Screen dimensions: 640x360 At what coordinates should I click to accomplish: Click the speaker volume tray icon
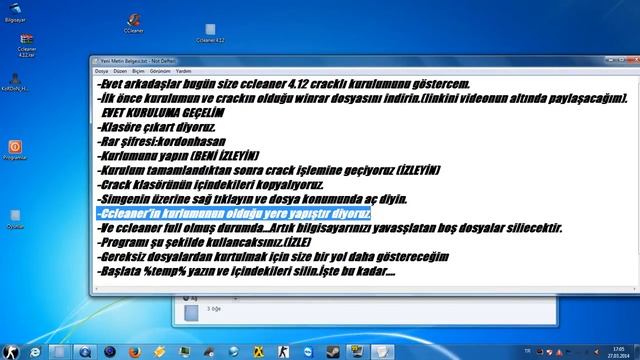click(x=596, y=352)
